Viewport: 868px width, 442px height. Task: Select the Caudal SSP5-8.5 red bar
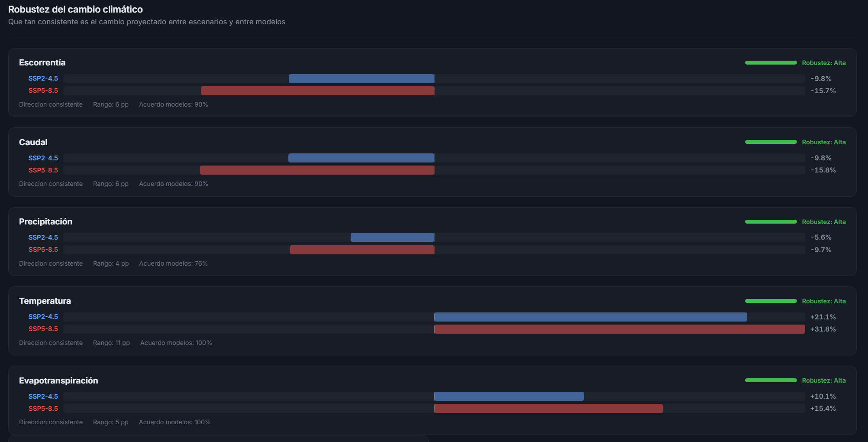click(x=317, y=170)
